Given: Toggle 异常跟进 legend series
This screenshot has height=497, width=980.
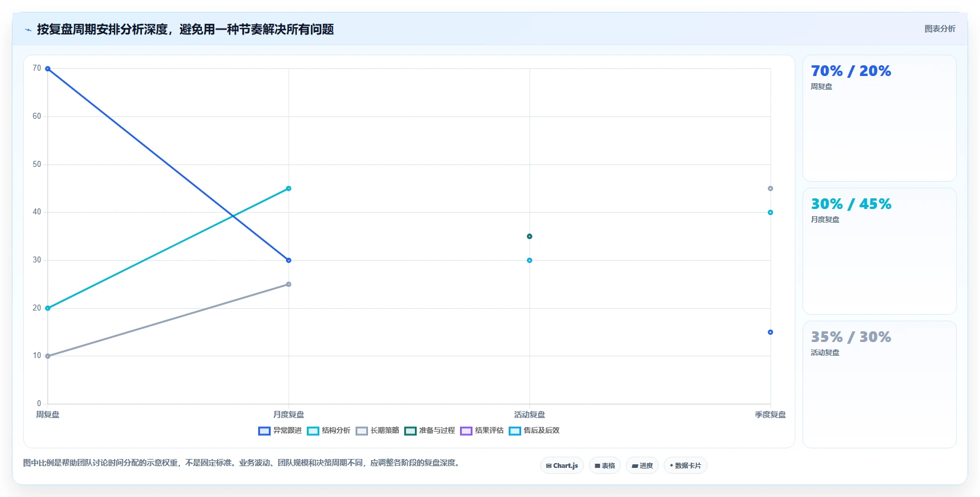Looking at the screenshot, I should coord(280,430).
